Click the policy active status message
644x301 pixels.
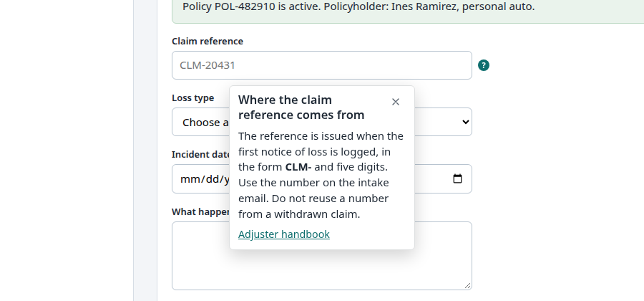point(358,7)
